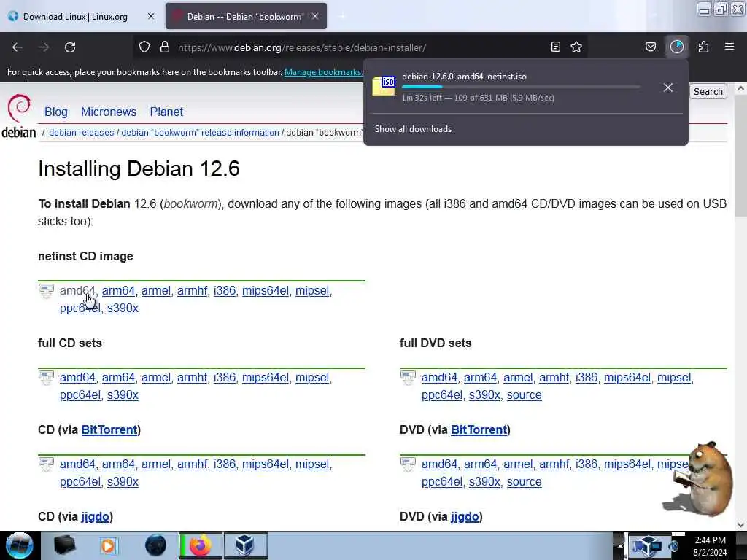Open the downloads progress toolbar button
747x560 pixels.
pos(677,47)
